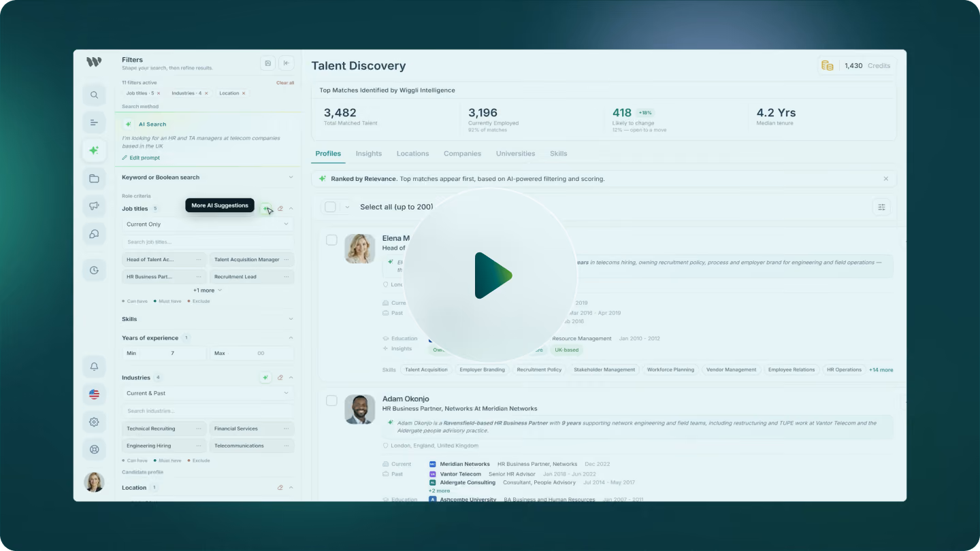Image resolution: width=980 pixels, height=551 pixels.
Task: Open the search icon in the left sidebar
Action: click(94, 95)
